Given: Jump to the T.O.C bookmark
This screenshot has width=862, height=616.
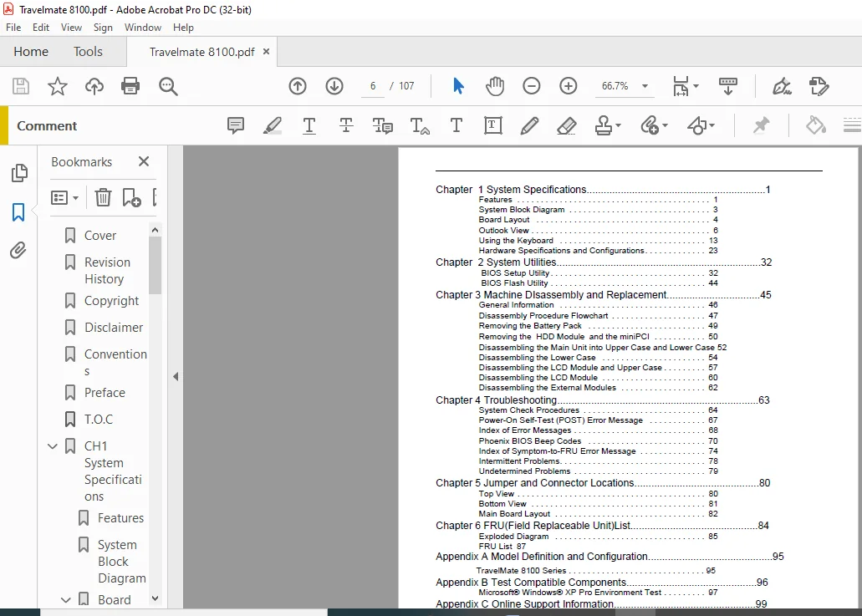Looking at the screenshot, I should (x=99, y=420).
